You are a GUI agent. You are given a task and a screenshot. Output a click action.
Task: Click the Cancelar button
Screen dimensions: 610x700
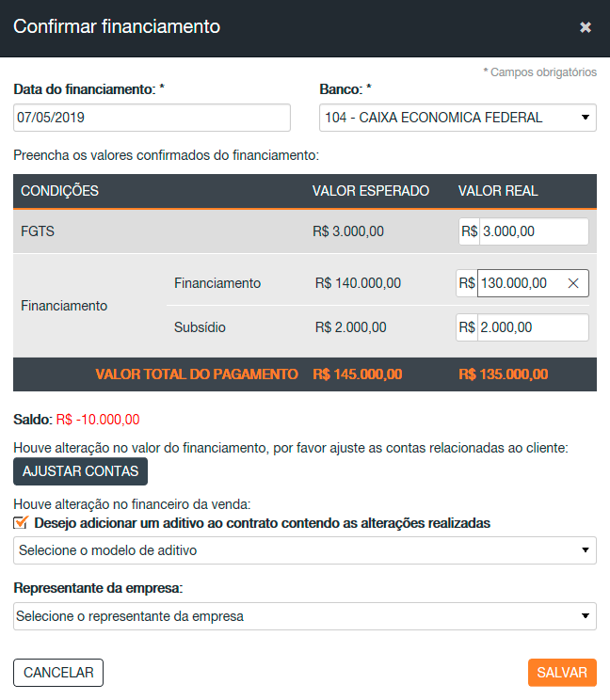point(58,673)
